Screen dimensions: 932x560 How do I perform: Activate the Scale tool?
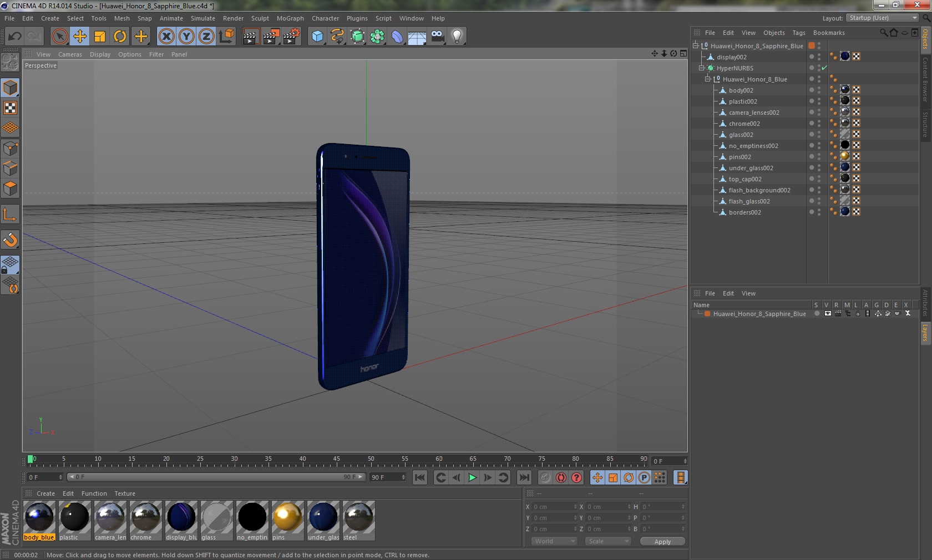[x=100, y=37]
